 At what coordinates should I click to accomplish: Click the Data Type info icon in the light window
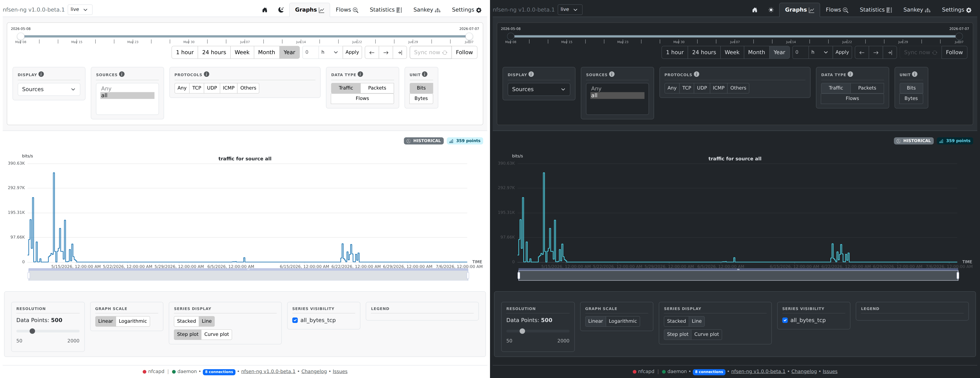(360, 74)
